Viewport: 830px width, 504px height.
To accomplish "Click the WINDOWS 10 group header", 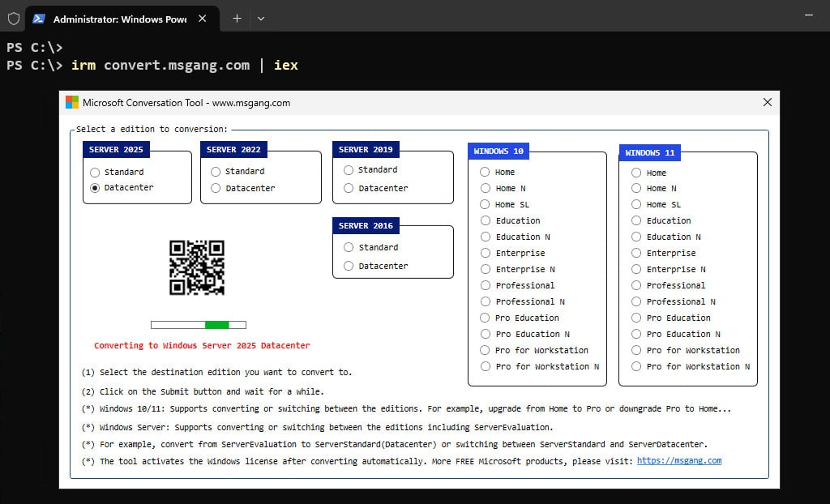I will click(x=498, y=151).
